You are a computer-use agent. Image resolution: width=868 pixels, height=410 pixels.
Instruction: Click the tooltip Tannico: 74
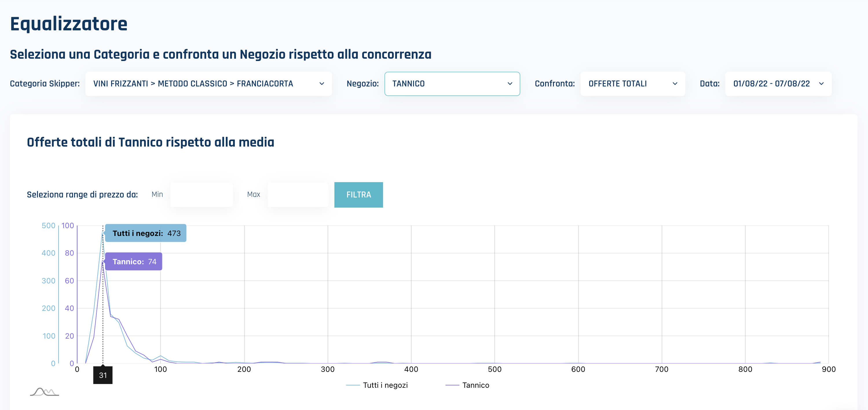(x=133, y=261)
